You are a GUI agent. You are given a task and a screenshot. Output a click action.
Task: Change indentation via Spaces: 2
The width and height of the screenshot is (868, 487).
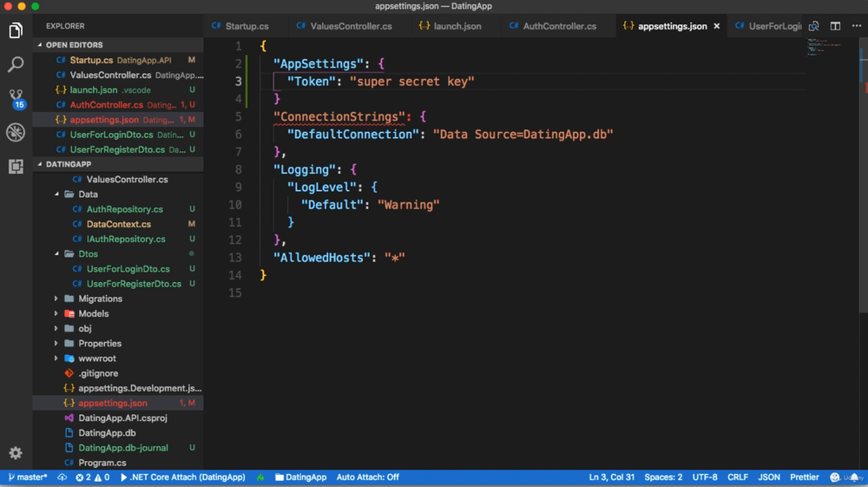coord(663,477)
